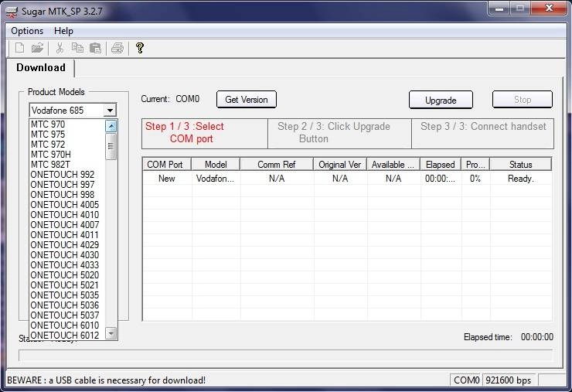Click the Comm Ref column header
Screen dimensions: 572x392
277,164
